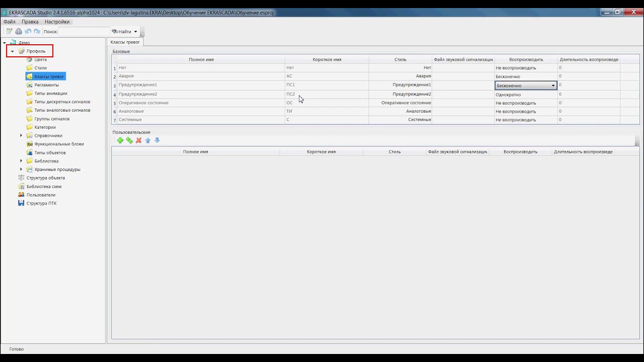This screenshot has height=362, width=644.
Task: Click the Оперативное состояние full name cell
Action: tap(201, 103)
